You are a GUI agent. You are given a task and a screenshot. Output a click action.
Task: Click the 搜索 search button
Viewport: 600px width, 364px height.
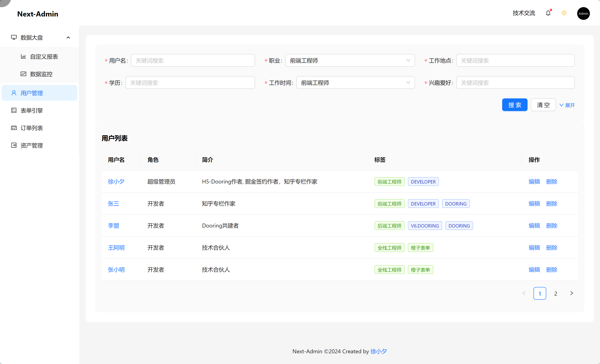point(514,105)
